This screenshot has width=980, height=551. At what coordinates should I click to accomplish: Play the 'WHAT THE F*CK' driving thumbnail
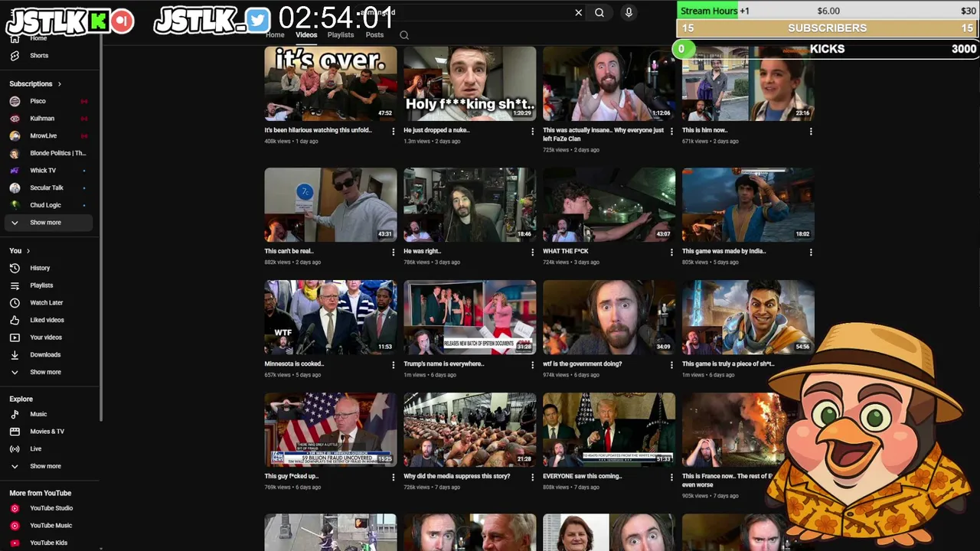[x=609, y=204]
